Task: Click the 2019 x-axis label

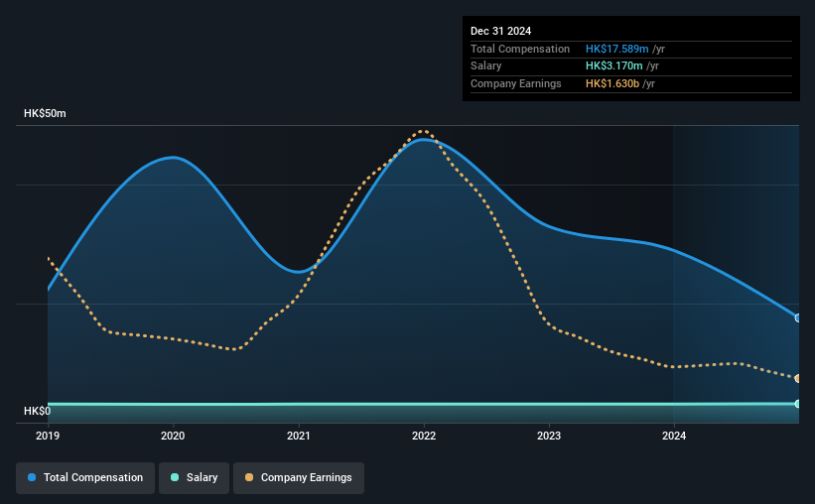Action: [48, 436]
